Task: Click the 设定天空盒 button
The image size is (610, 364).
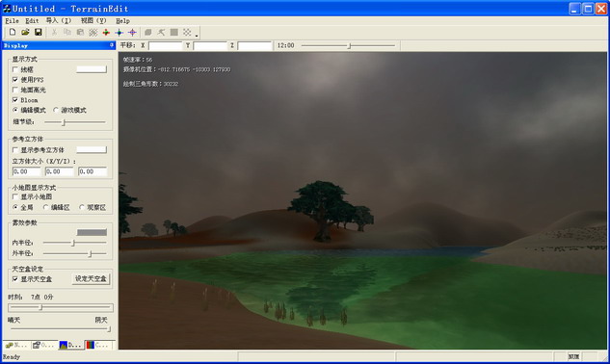Action: (91, 279)
